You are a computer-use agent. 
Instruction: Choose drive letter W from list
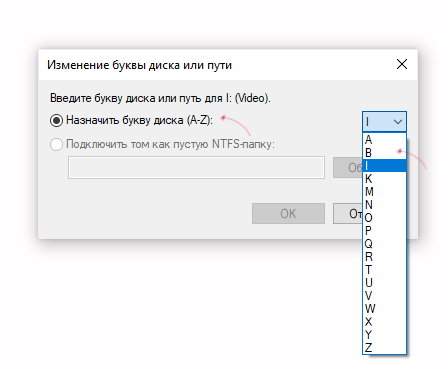384,309
